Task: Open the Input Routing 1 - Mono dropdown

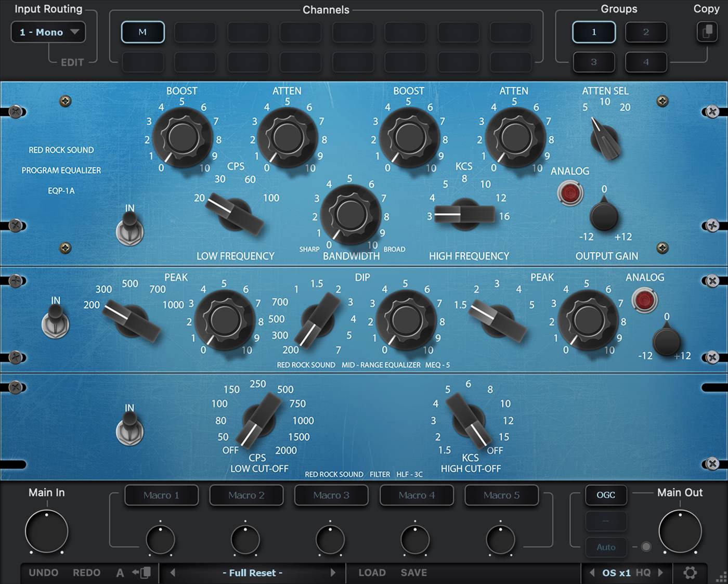Action: point(48,32)
